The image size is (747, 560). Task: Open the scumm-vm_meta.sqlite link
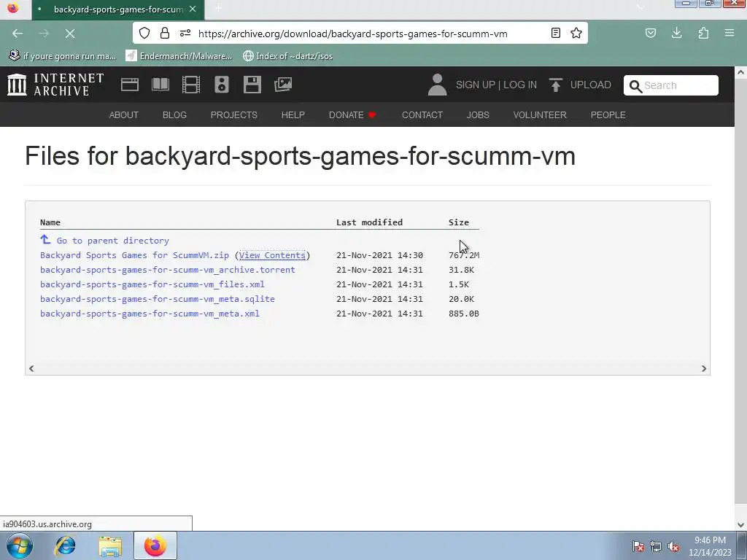(158, 299)
